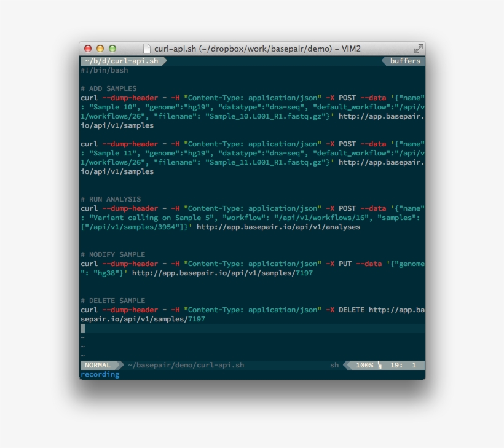This screenshot has width=504, height=448.
Task: Click the blue recording macro indicator
Action: 100,374
